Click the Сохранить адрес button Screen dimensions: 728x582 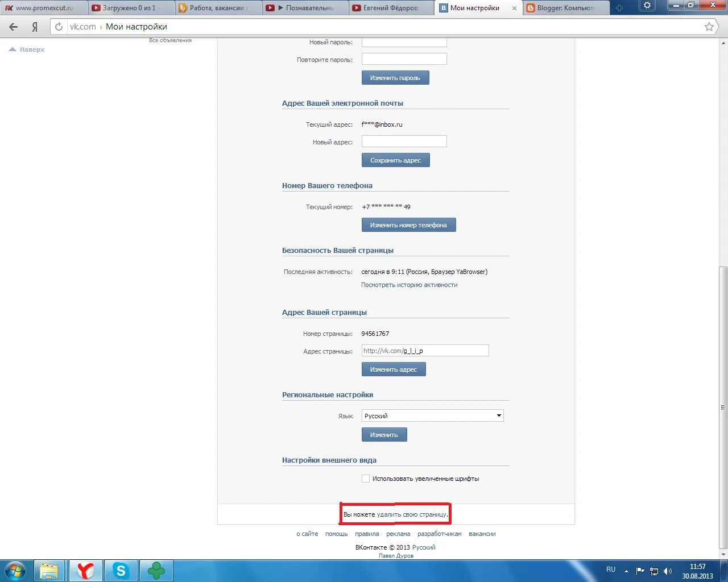[x=395, y=160]
